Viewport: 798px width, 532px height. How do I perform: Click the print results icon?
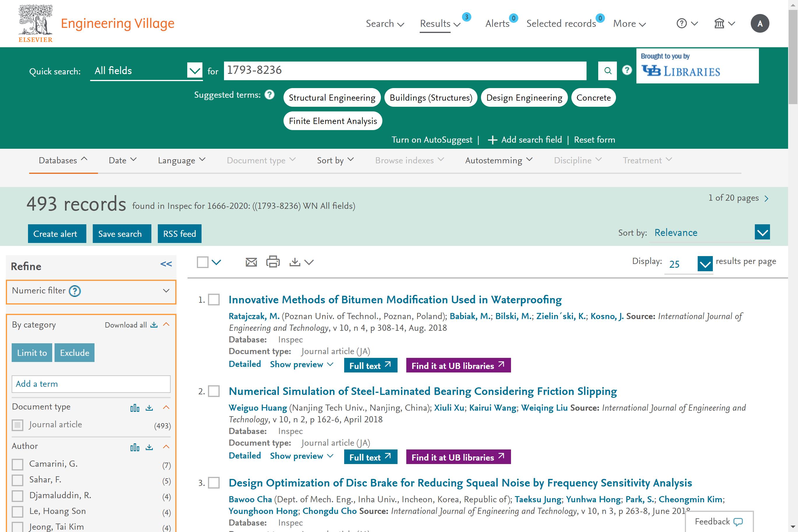[273, 262]
